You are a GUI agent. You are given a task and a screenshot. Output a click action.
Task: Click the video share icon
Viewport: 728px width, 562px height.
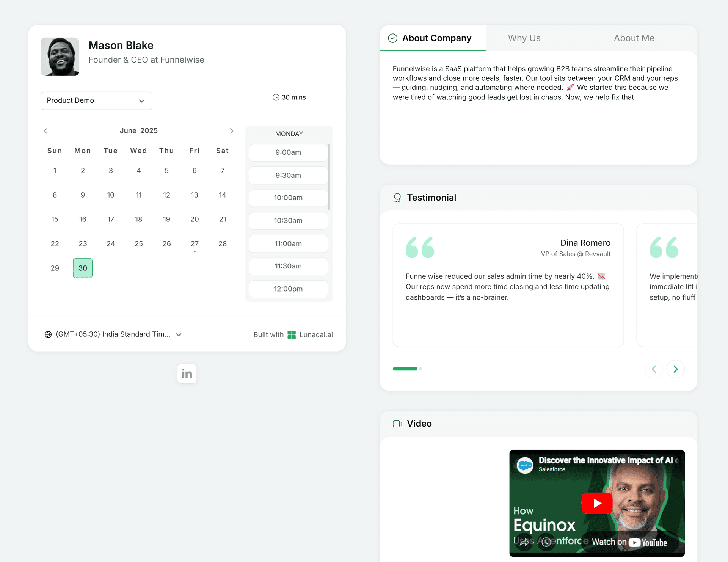(524, 542)
